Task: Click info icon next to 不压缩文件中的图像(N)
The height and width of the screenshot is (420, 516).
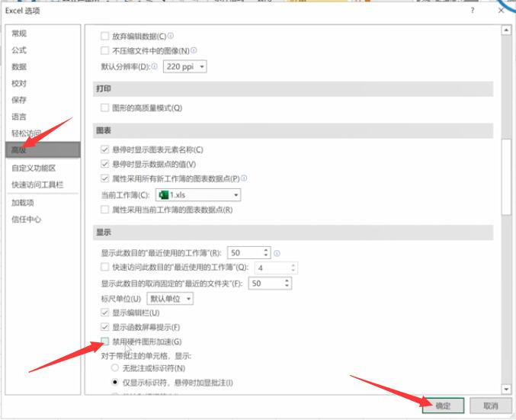Action: (x=194, y=50)
